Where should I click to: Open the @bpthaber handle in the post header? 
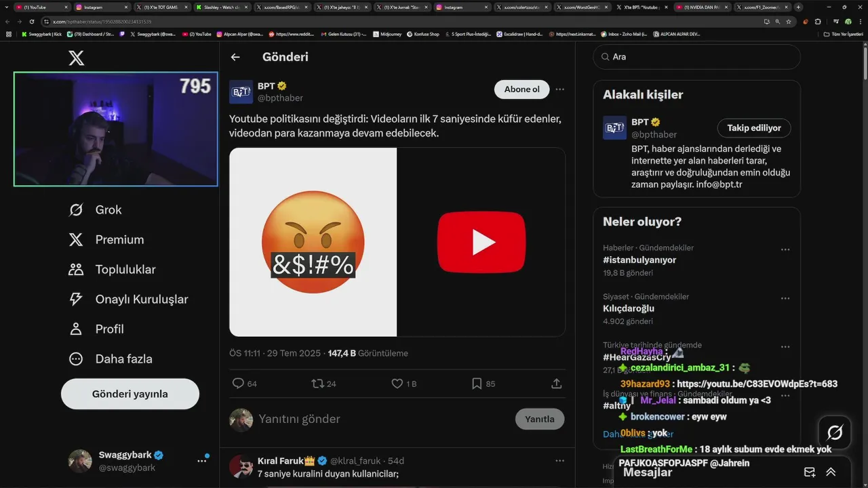pyautogui.click(x=280, y=98)
